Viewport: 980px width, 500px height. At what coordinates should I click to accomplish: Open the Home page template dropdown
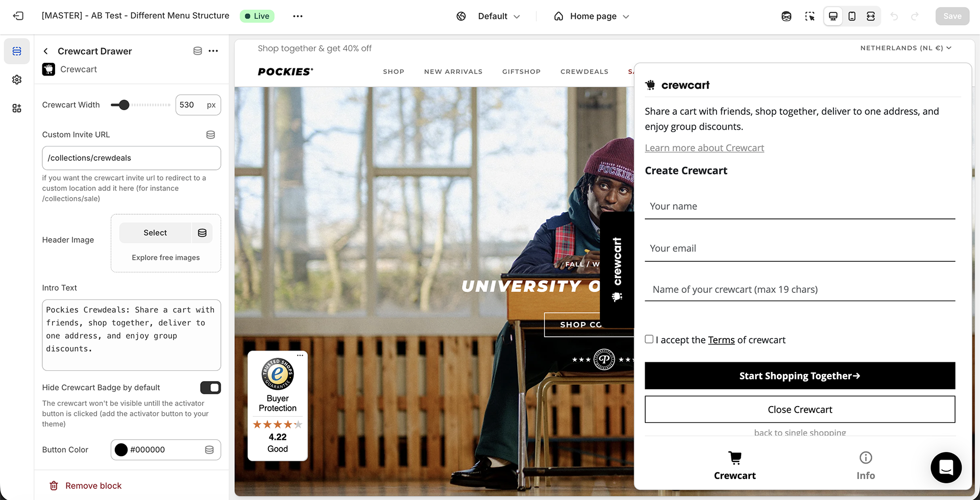pyautogui.click(x=592, y=16)
